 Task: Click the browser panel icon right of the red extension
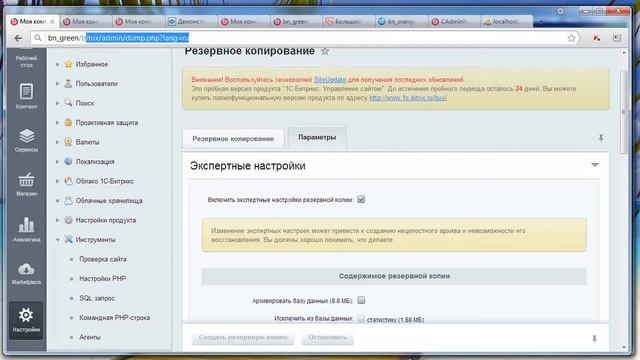click(x=617, y=38)
